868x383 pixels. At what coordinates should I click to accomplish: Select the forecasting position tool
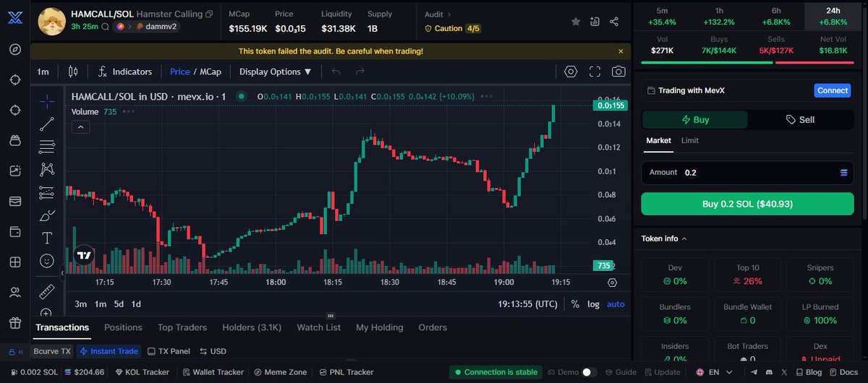47,192
